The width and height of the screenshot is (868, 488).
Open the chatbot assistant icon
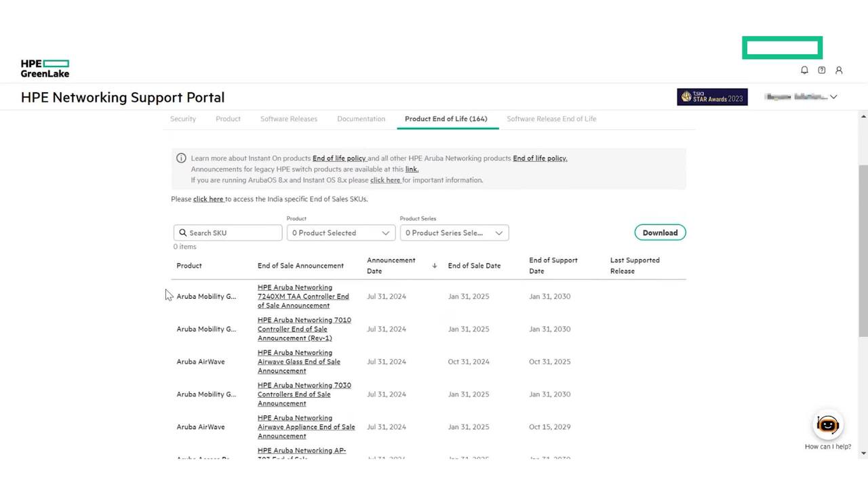(827, 425)
